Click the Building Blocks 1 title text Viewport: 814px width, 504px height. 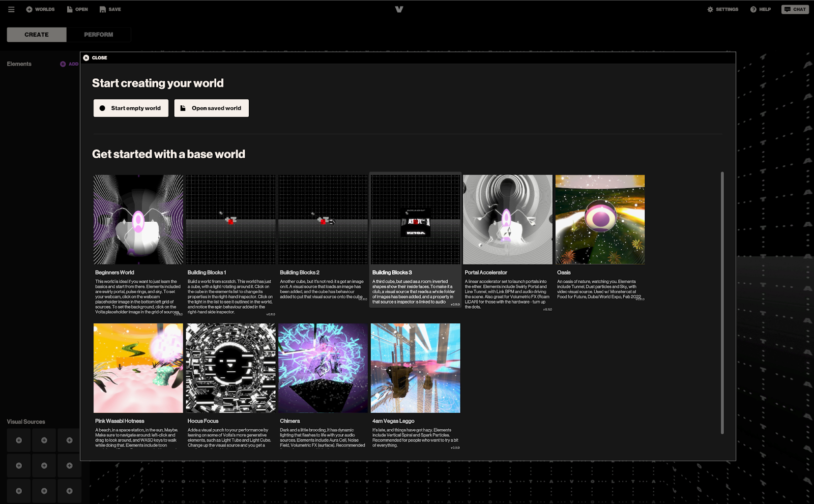[207, 273]
